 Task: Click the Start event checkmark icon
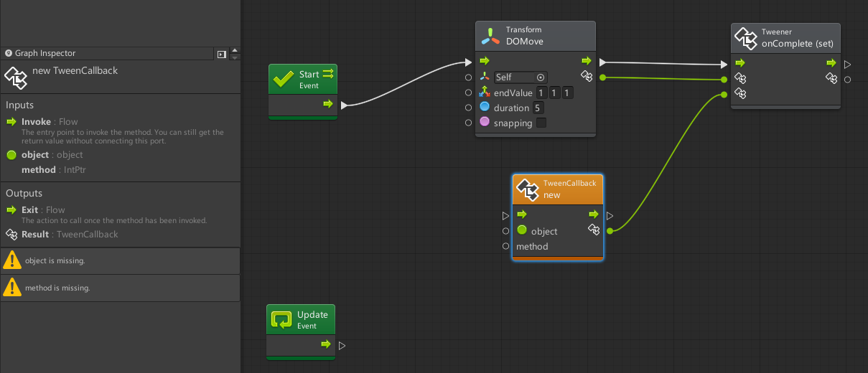point(284,79)
